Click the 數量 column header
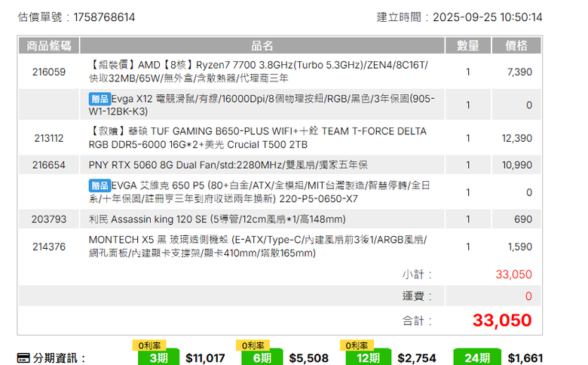This screenshot has height=365, width=588. coord(467,46)
